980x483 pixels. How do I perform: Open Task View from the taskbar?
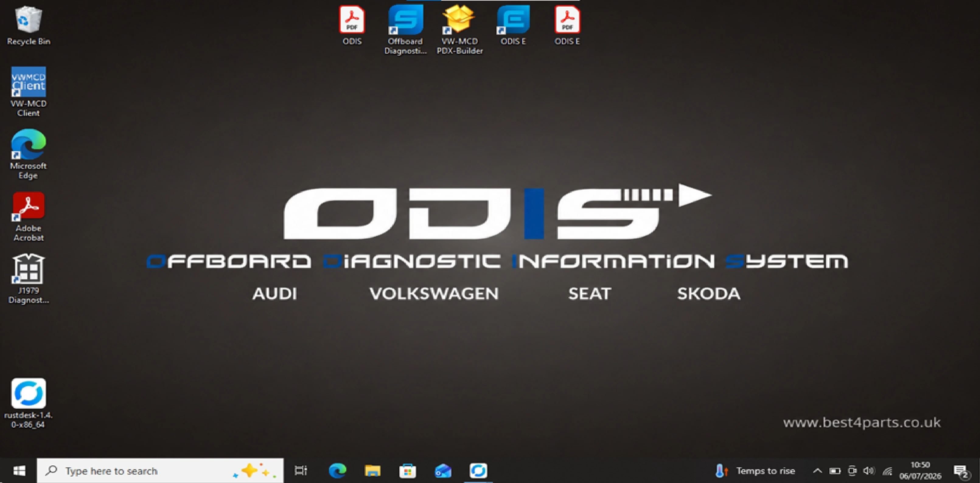click(301, 471)
